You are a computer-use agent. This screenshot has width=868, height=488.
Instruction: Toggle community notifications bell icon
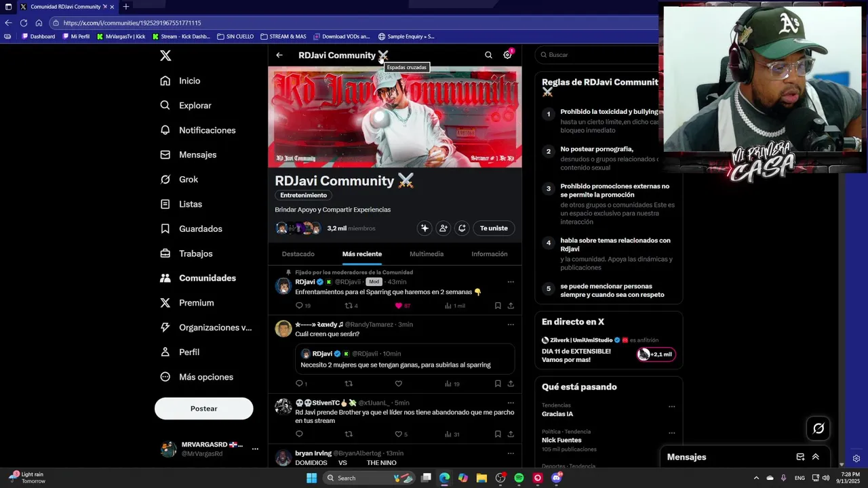pos(462,228)
